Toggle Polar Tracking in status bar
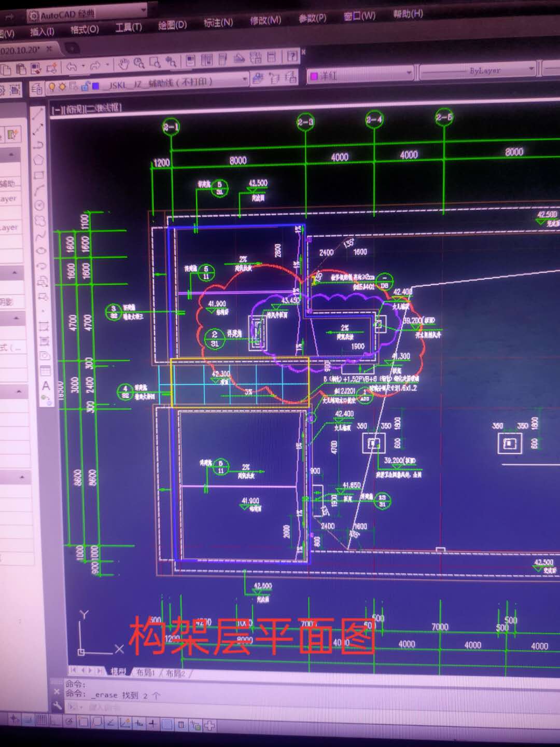Image resolution: width=560 pixels, height=747 pixels. pyautogui.click(x=69, y=721)
